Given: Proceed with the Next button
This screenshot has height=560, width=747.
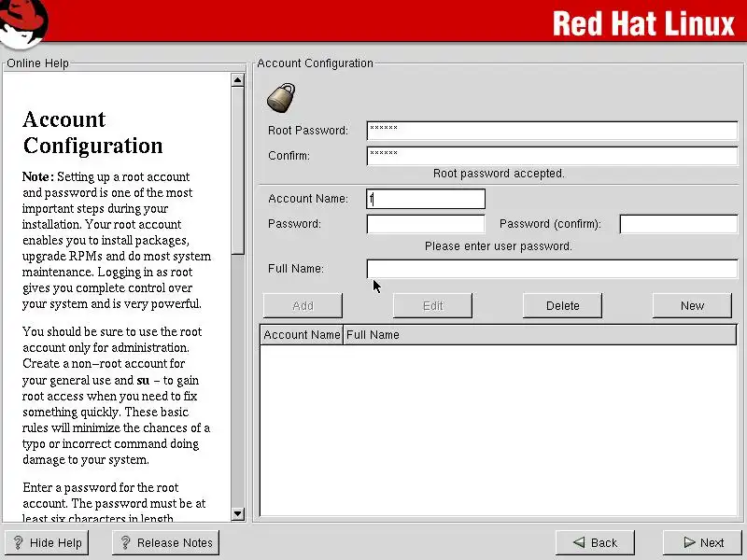Looking at the screenshot, I should point(703,543).
